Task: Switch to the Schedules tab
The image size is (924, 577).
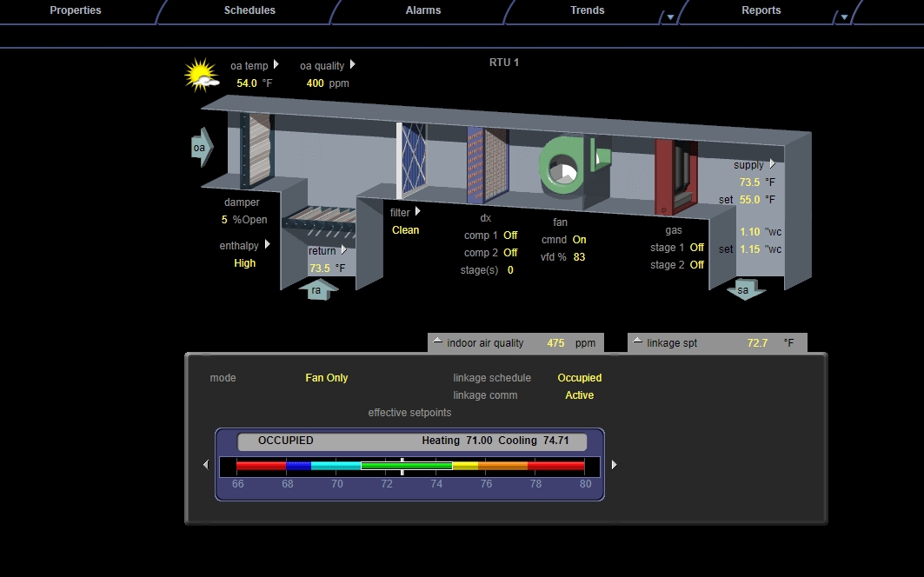Action: click(x=249, y=10)
